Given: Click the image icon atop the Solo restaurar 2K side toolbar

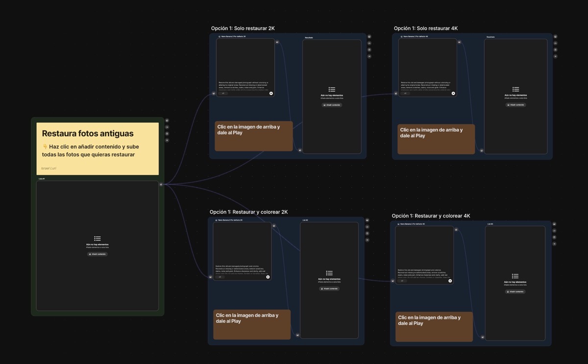Looking at the screenshot, I should (x=369, y=36).
